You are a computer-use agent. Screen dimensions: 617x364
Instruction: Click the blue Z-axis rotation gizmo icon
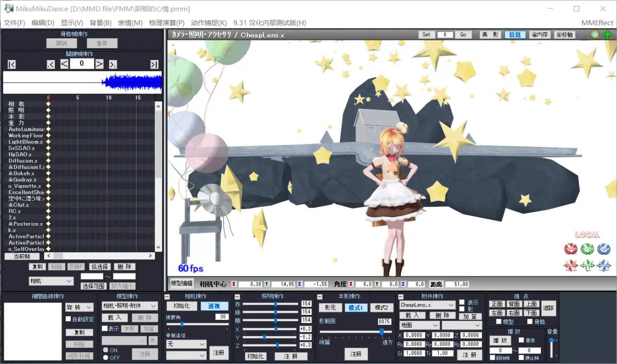[x=604, y=249]
